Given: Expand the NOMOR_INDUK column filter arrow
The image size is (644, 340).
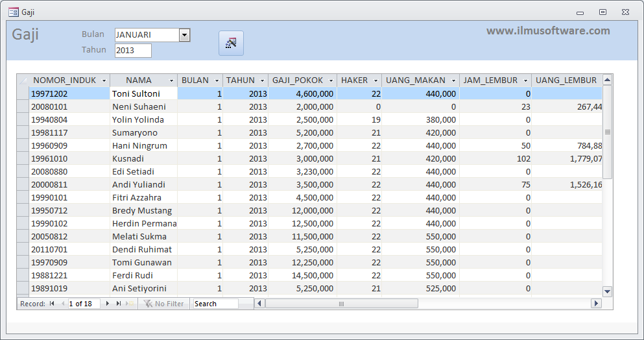Looking at the screenshot, I should [x=104, y=80].
